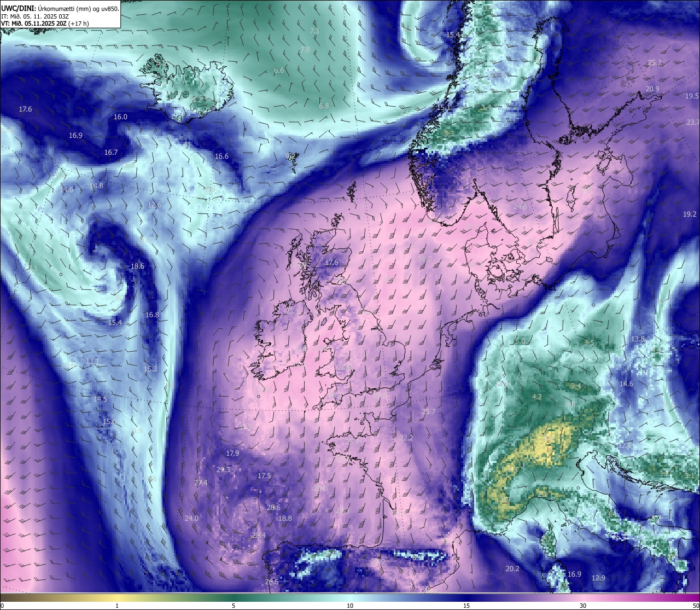Click the color bar tick label 30
The height and width of the screenshot is (610, 700).
pos(583,606)
